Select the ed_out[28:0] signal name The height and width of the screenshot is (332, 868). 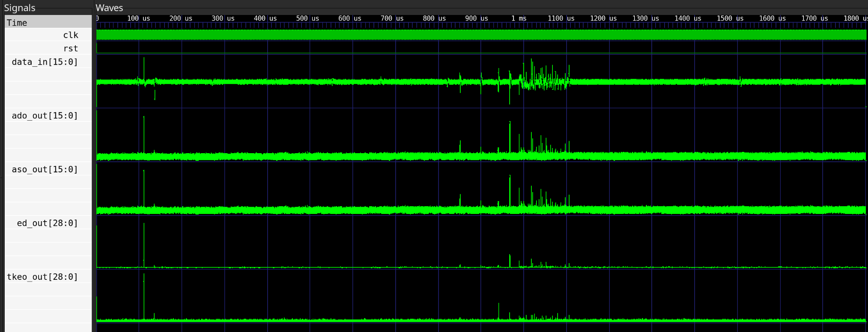48,223
